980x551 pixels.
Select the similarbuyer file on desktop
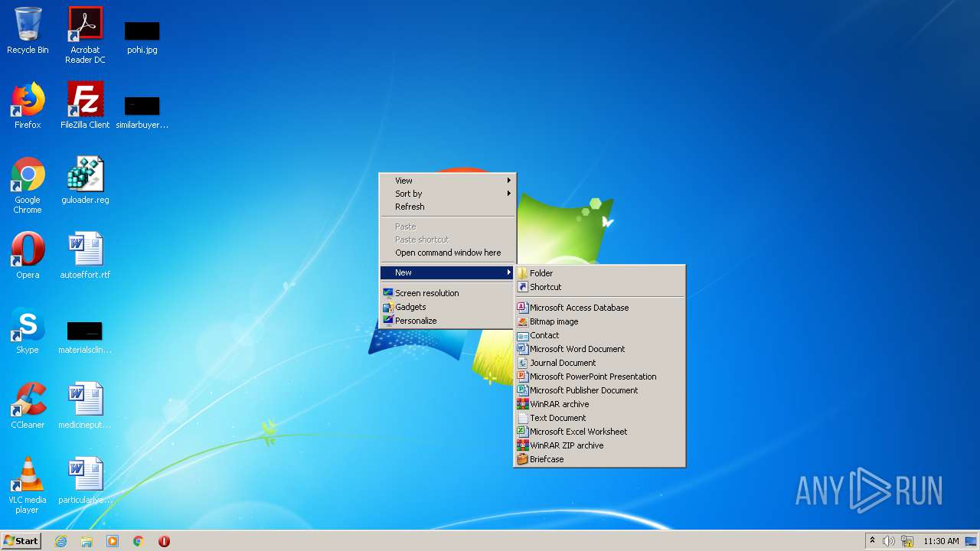coord(142,111)
